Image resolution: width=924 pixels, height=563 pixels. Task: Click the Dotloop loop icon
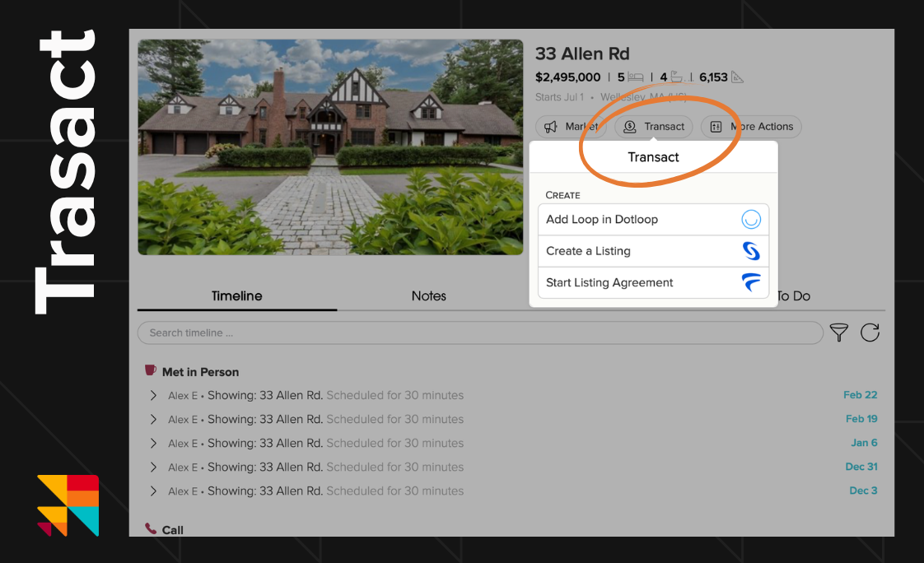coord(750,219)
